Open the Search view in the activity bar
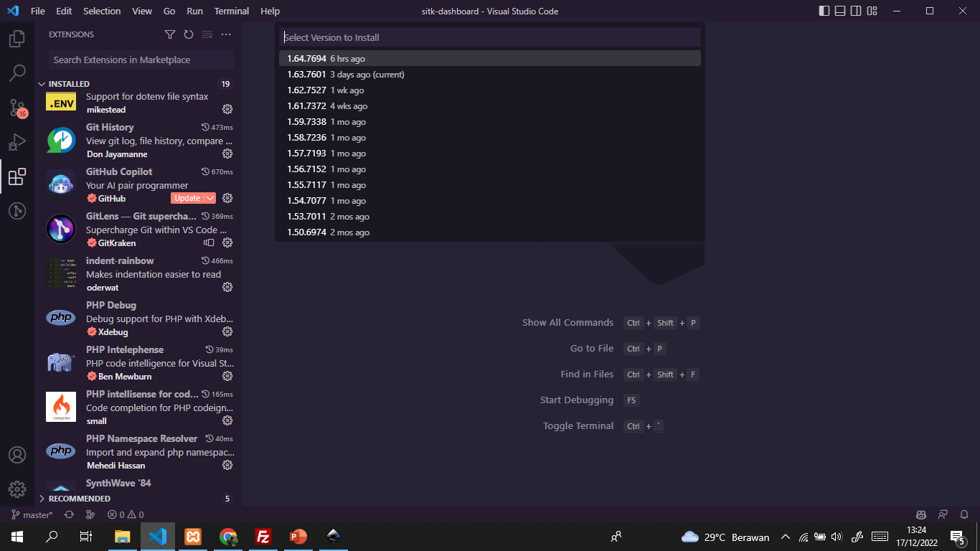 pos(17,73)
